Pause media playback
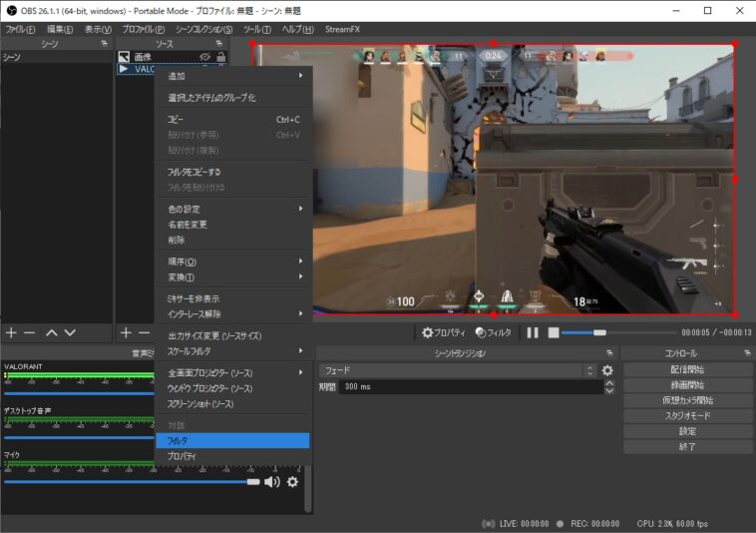Screen dimensions: 756x533 point(533,332)
